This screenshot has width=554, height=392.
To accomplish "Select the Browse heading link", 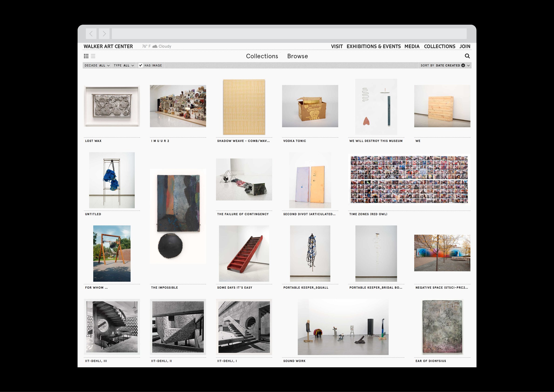I will [x=297, y=56].
